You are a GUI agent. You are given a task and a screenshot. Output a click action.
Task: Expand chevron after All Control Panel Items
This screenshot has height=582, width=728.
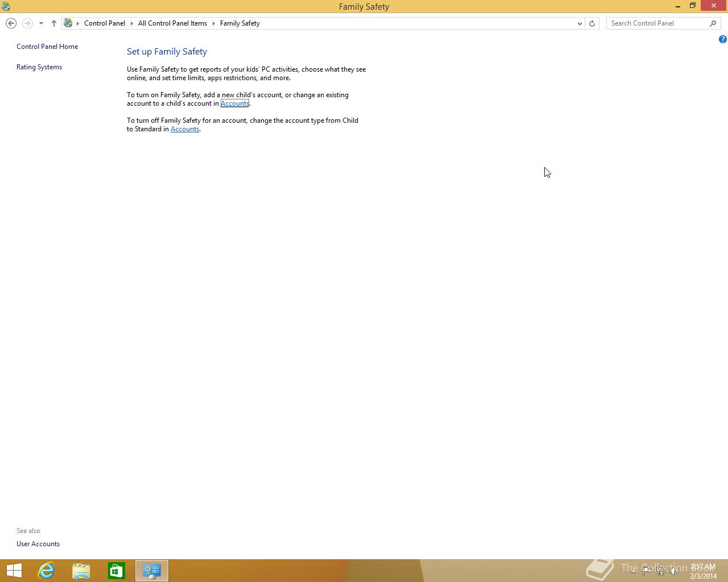214,23
